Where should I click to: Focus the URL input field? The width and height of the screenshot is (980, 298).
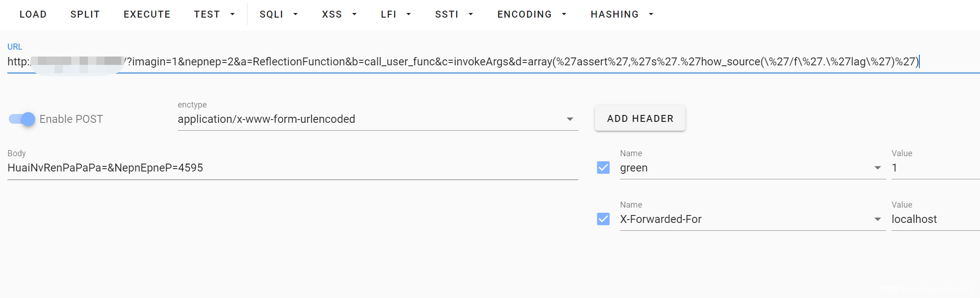tap(493, 62)
